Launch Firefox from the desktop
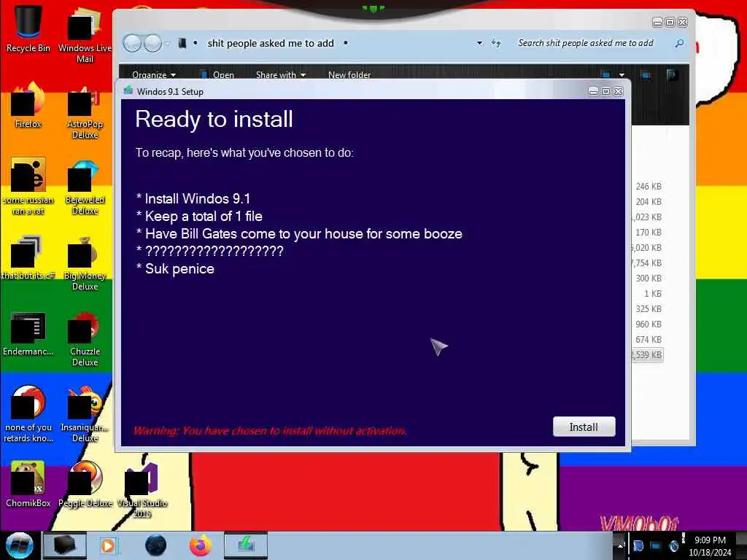This screenshot has width=747, height=560. [28, 105]
